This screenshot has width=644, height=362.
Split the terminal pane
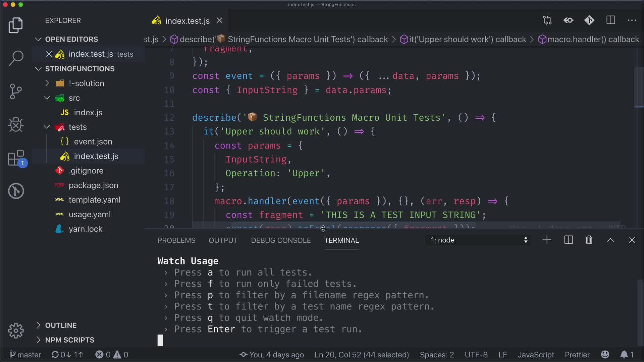tap(569, 240)
